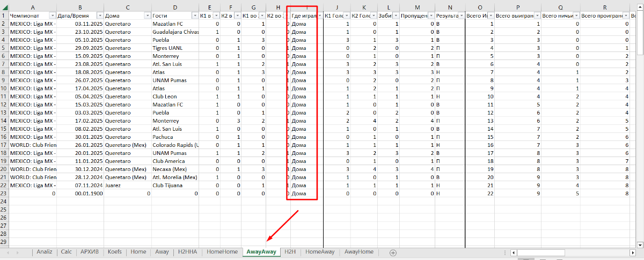This screenshot has width=644, height=260.
Task: Click the horizontal scrollbar thumb
Action: click(x=542, y=252)
